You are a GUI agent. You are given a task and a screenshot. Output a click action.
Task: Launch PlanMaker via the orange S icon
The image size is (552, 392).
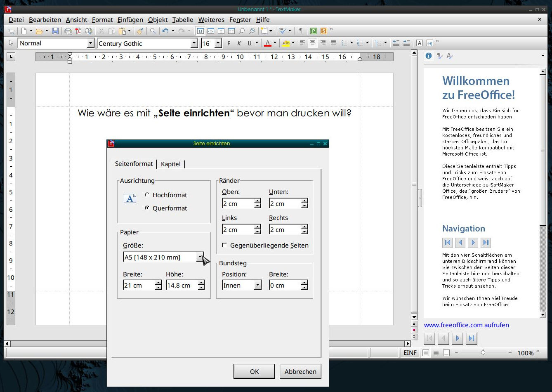pos(324,31)
